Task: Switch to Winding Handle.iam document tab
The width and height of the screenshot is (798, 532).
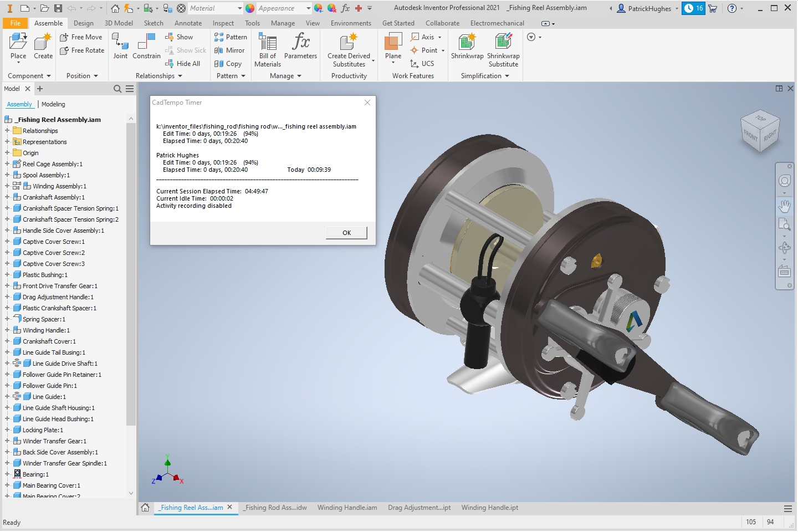Action: tap(347, 508)
